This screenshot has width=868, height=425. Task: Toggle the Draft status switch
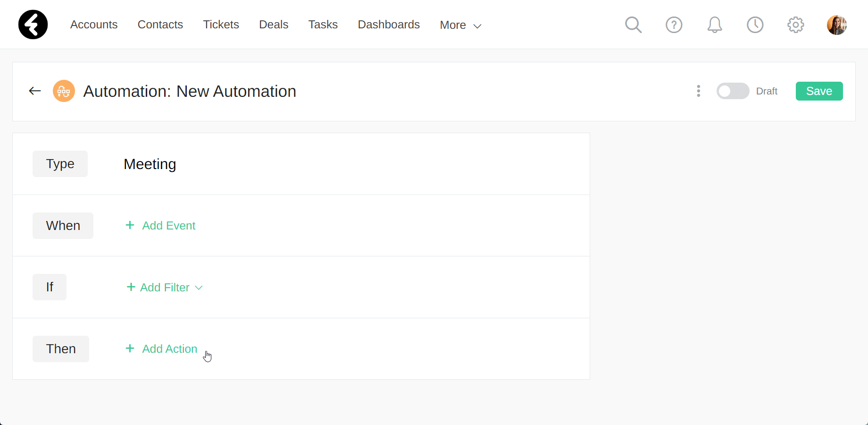(x=733, y=91)
